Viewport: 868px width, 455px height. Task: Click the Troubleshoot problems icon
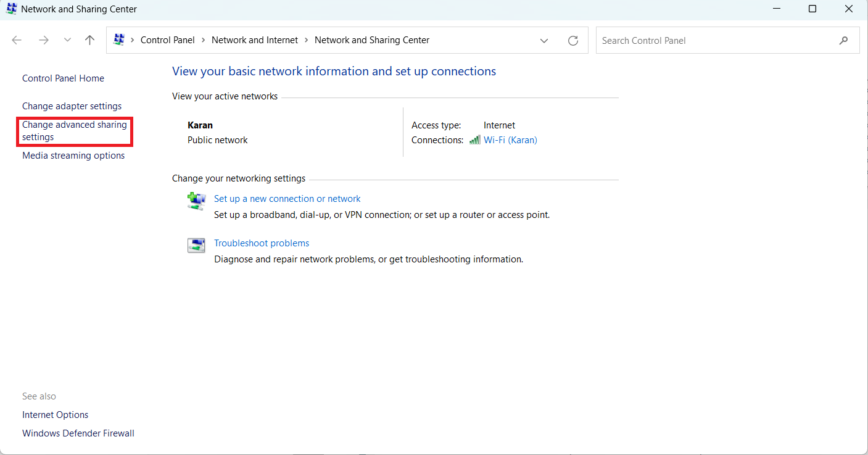(196, 245)
